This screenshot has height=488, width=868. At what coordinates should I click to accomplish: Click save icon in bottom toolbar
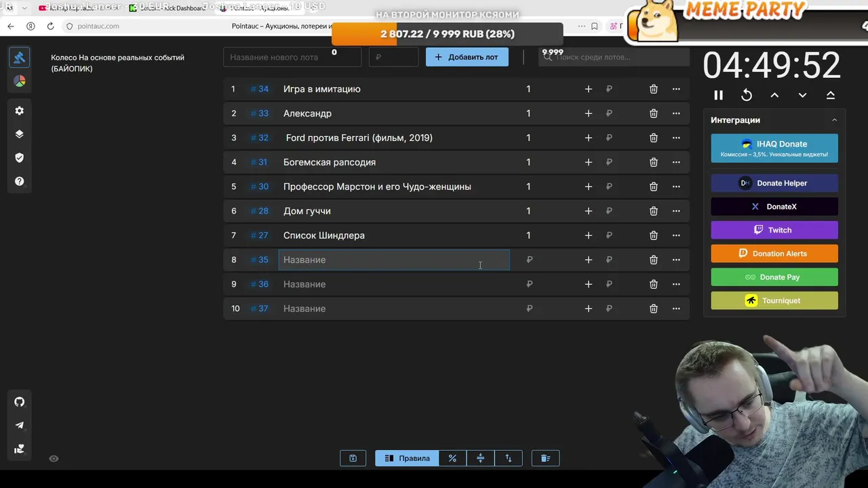click(x=353, y=458)
